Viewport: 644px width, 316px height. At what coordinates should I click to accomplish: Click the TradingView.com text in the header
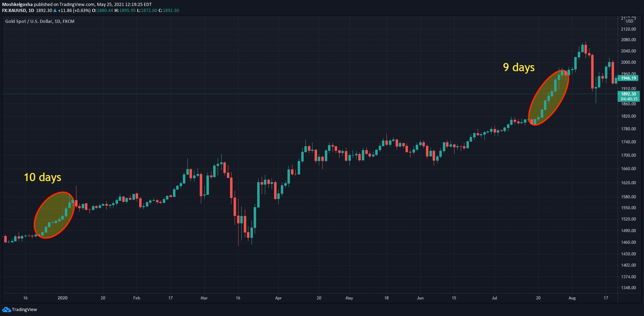coord(77,5)
